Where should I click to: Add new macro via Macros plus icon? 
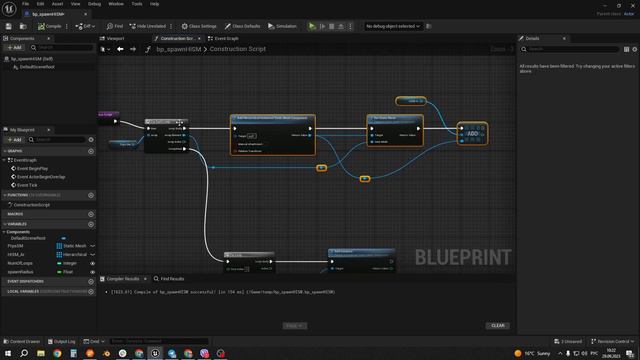point(91,214)
